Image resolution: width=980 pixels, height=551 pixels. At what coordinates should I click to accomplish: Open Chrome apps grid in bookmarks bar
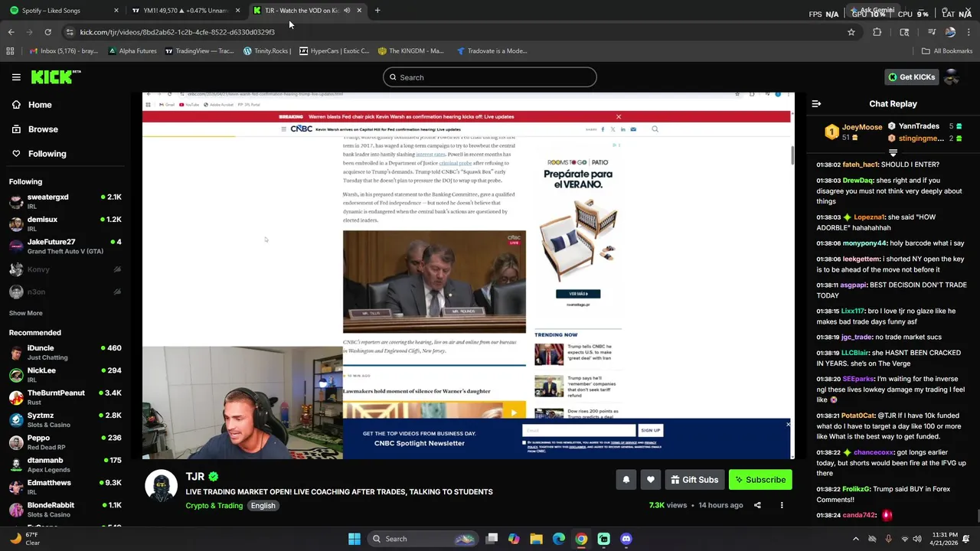click(x=10, y=51)
